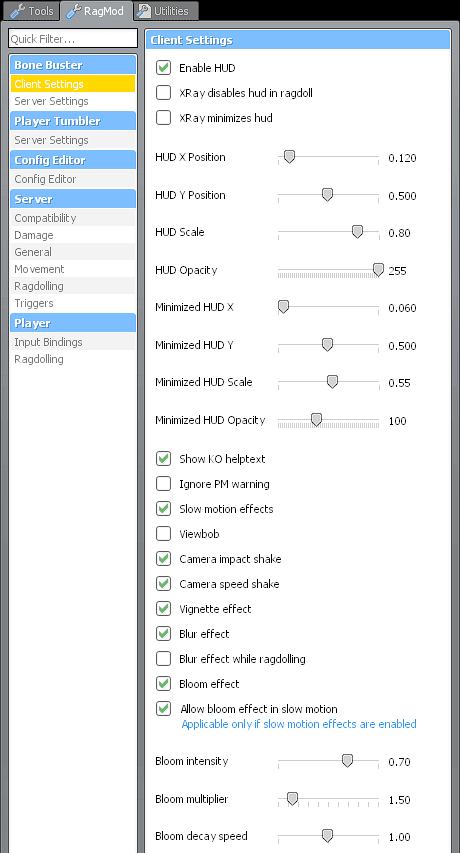
Task: Click the Bloom intensity slider handle
Action: pos(347,761)
